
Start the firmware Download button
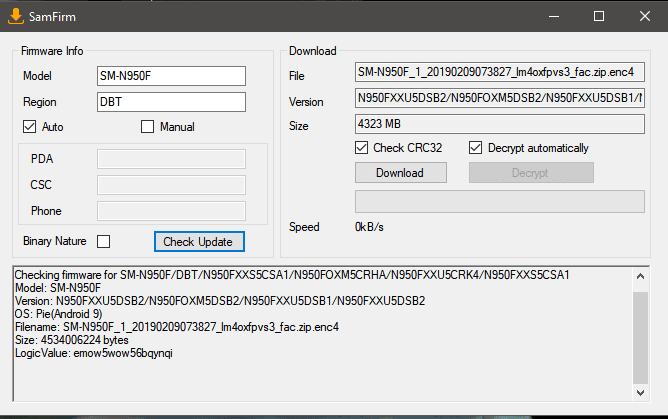coord(401,172)
